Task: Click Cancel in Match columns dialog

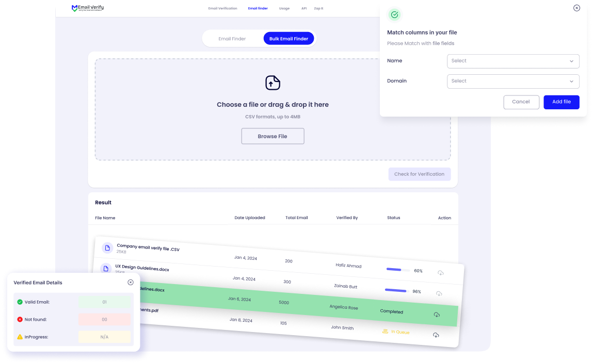Action: click(521, 102)
